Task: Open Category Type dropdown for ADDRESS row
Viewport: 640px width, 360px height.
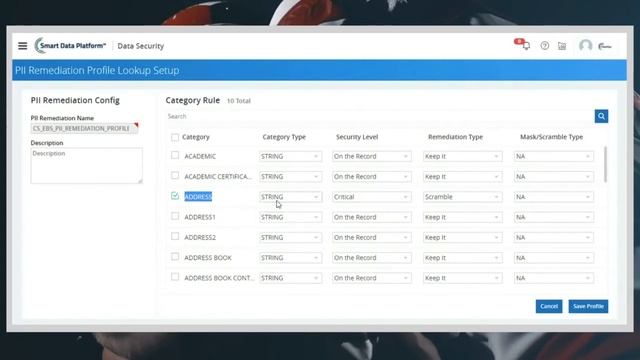Action: tap(290, 197)
